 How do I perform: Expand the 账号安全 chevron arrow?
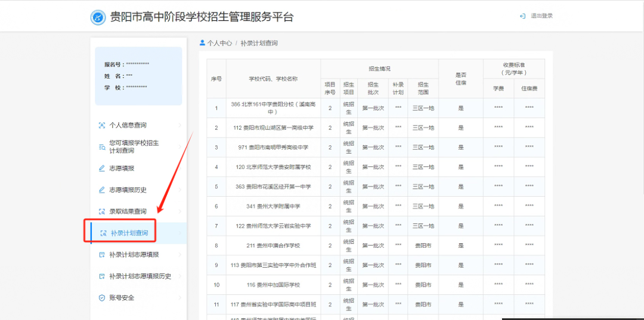click(x=179, y=298)
